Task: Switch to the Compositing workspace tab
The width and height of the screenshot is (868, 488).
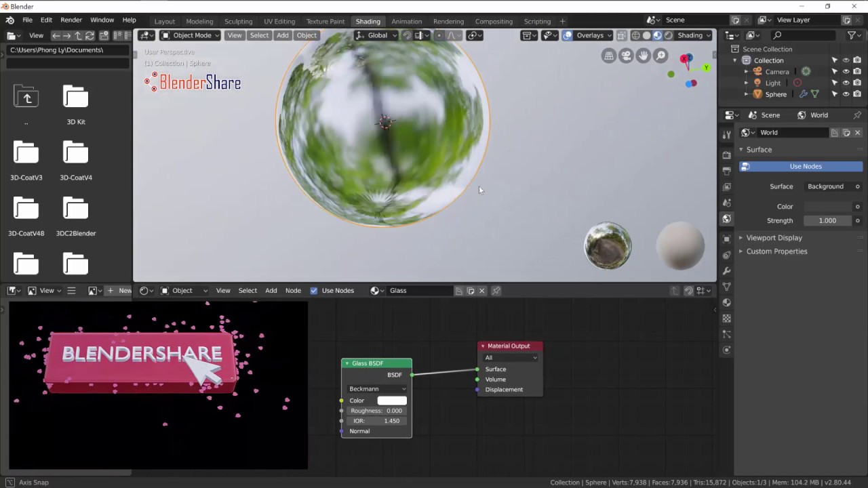Action: tap(494, 21)
